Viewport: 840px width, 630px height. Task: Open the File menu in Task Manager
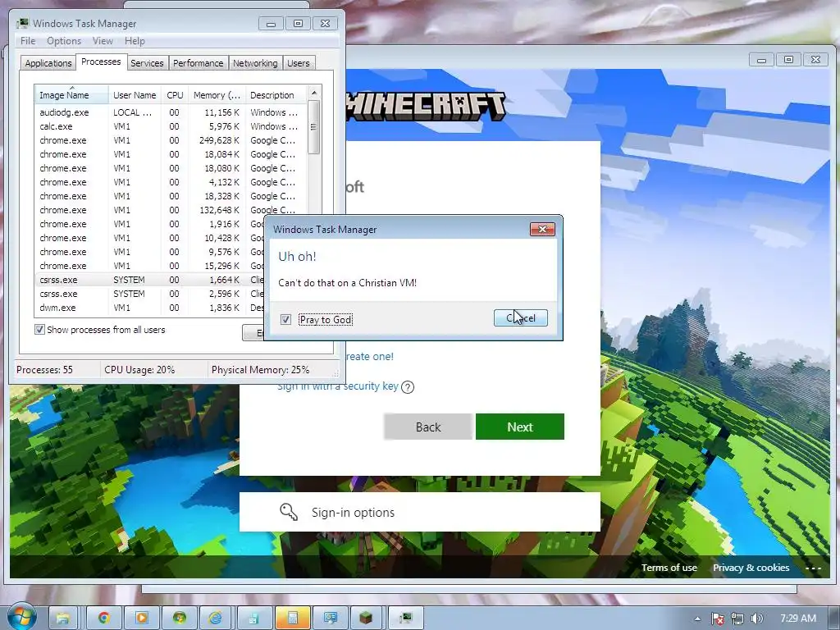pos(28,41)
